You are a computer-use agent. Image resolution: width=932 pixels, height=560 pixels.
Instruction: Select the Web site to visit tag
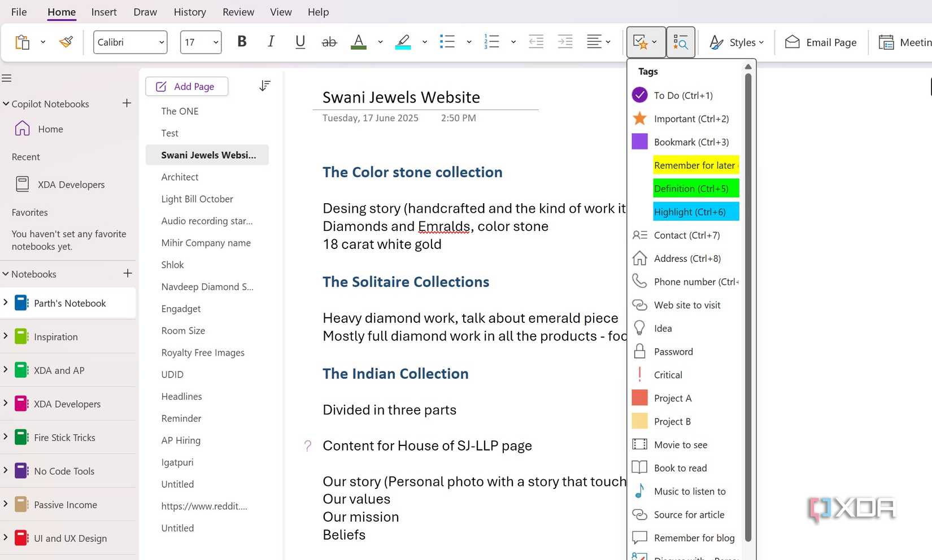coord(686,305)
